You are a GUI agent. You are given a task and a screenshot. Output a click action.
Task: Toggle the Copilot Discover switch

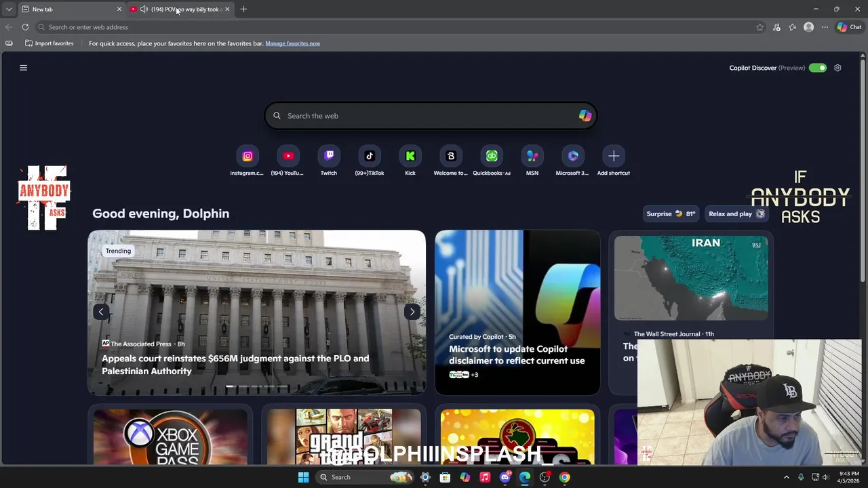(x=818, y=68)
